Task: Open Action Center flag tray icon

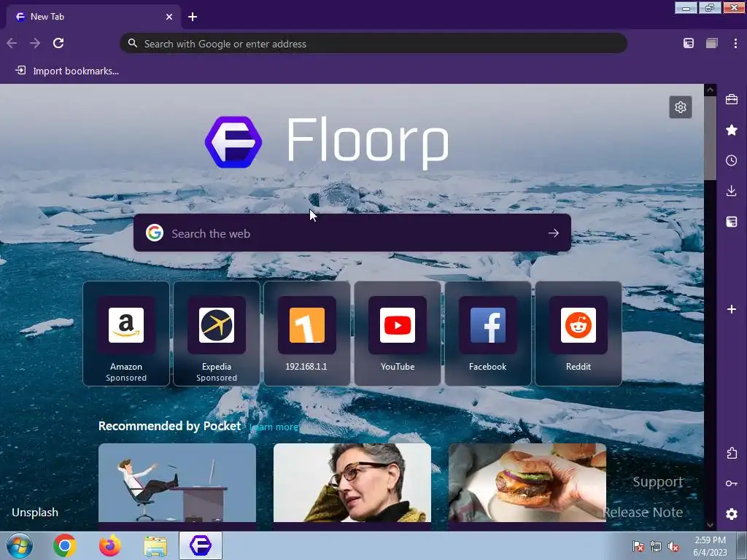Action: click(x=638, y=547)
